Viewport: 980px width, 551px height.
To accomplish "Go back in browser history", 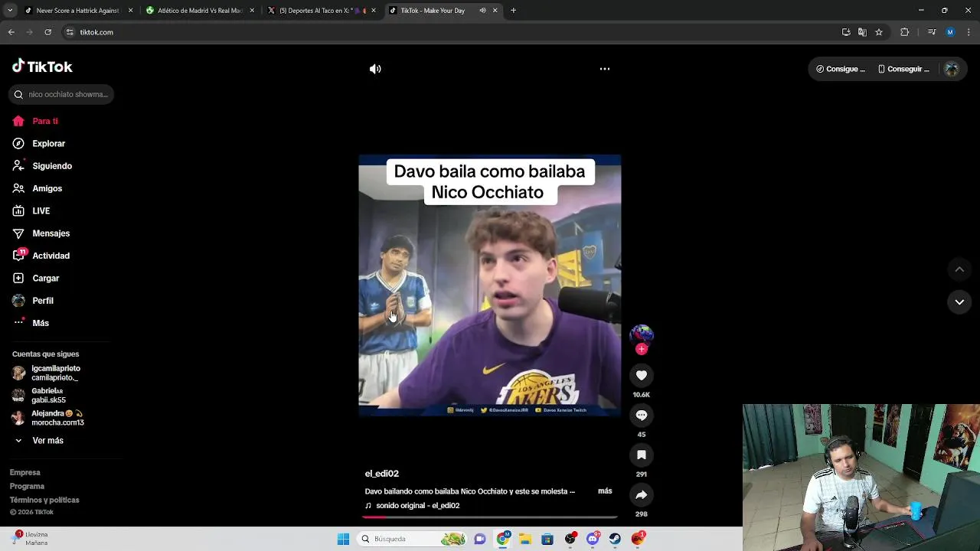I will pyautogui.click(x=11, y=32).
